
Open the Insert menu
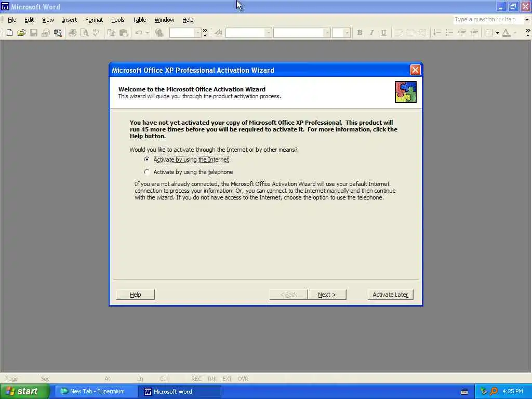[69, 20]
